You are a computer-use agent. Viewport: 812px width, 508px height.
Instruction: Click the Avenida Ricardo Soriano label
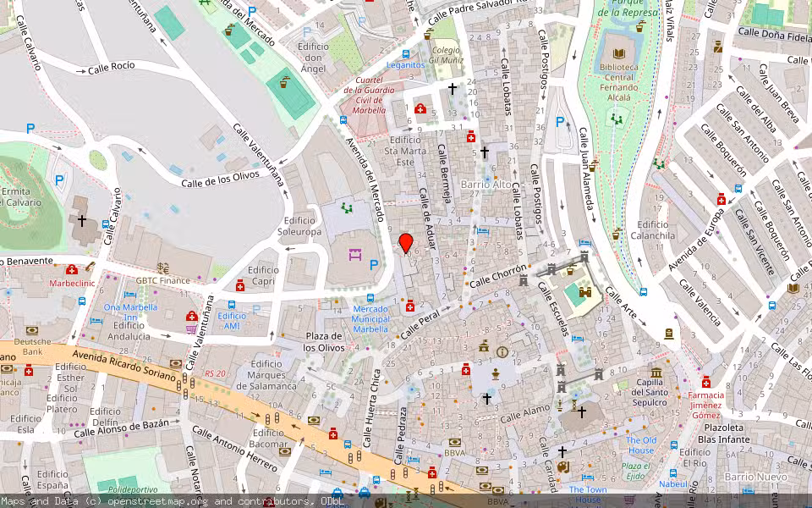pyautogui.click(x=124, y=366)
